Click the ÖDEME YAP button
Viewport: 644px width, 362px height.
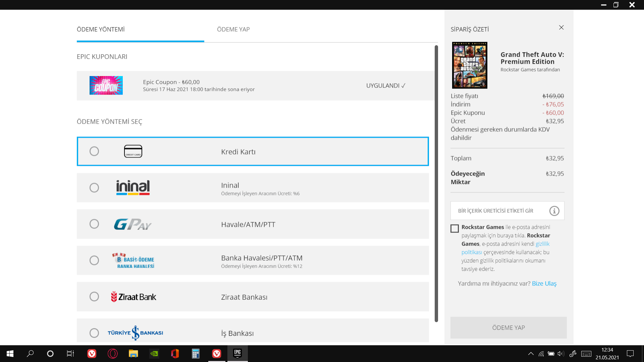pyautogui.click(x=508, y=327)
